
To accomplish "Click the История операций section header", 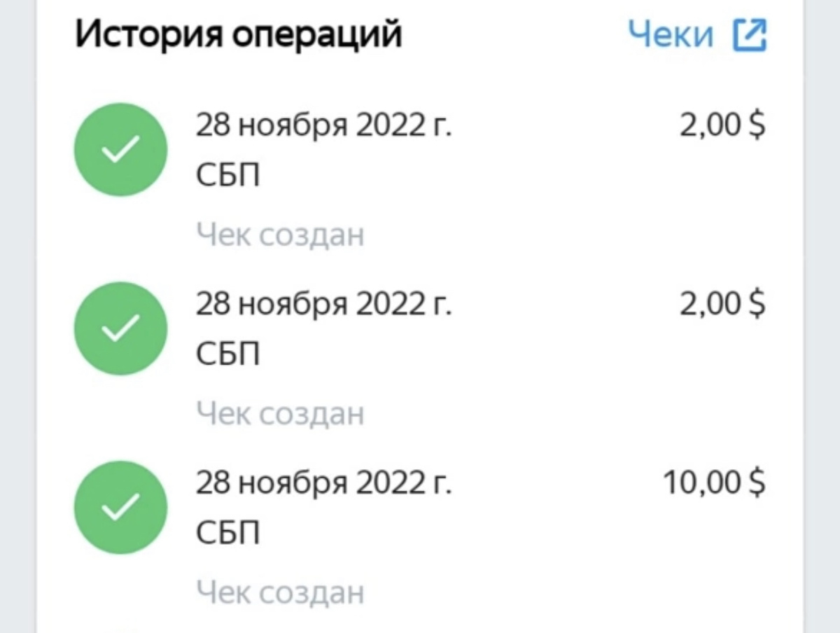I will (238, 32).
